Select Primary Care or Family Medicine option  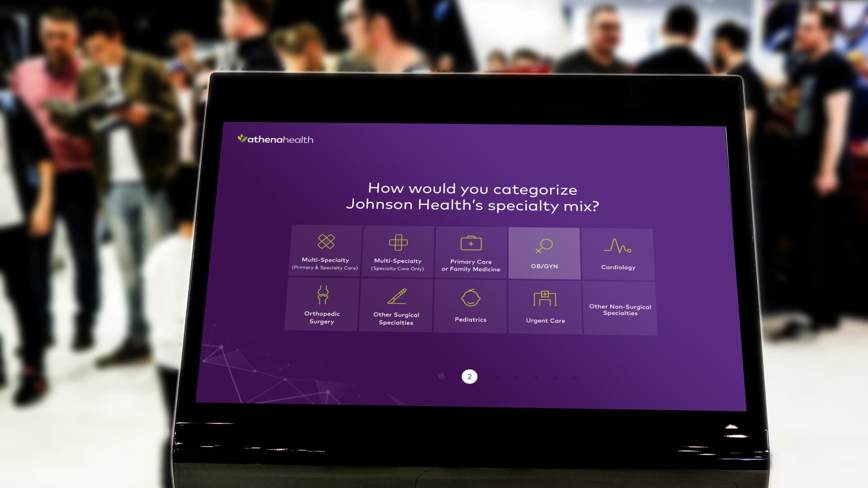[470, 252]
